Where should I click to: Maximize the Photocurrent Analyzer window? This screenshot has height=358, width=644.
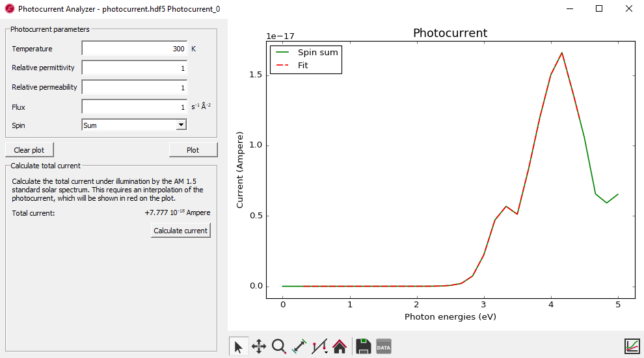(599, 8)
